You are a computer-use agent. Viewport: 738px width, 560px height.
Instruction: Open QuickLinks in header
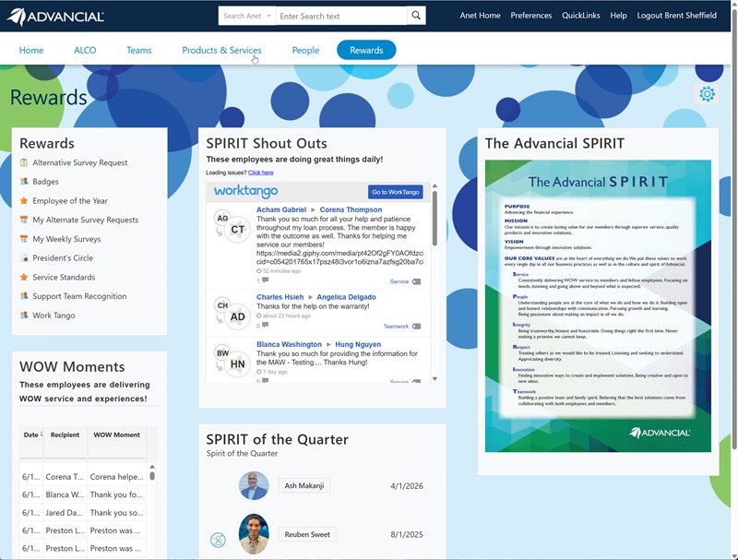tap(581, 15)
